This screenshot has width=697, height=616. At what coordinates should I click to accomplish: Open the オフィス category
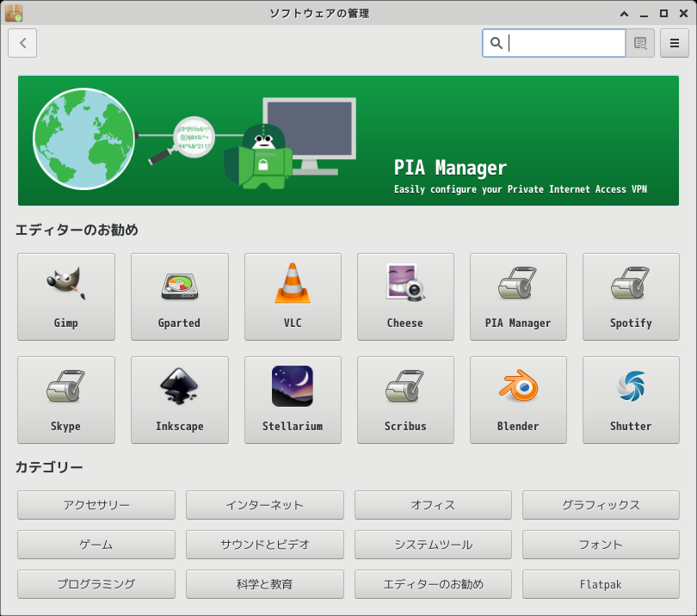(x=433, y=505)
